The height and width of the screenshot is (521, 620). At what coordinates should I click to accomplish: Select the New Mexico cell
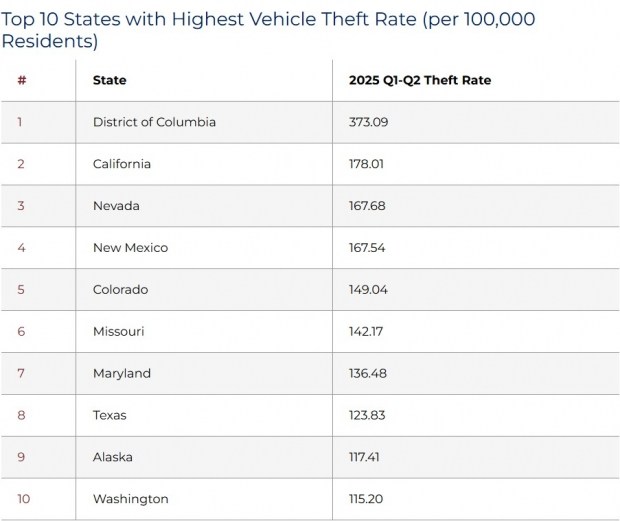pos(130,248)
